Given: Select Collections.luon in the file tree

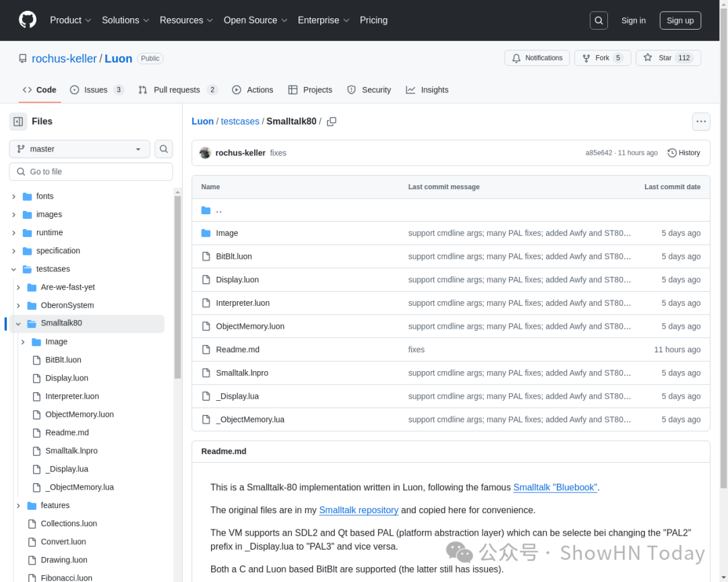Looking at the screenshot, I should 69,523.
